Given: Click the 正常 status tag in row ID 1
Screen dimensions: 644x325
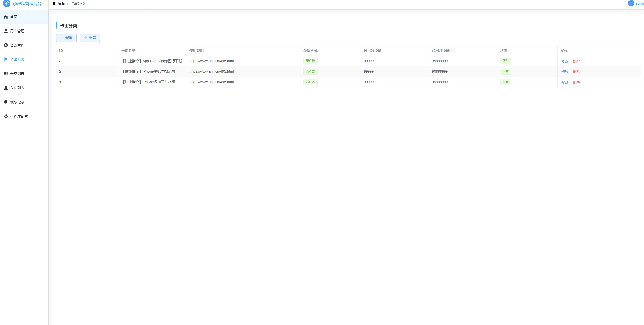Looking at the screenshot, I should pos(505,82).
